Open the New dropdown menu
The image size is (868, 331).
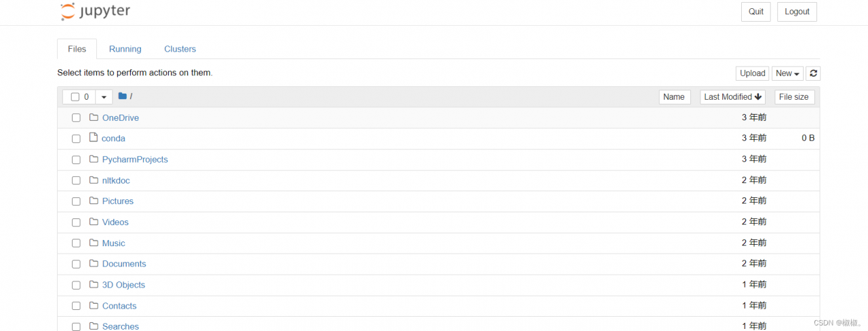(x=787, y=73)
